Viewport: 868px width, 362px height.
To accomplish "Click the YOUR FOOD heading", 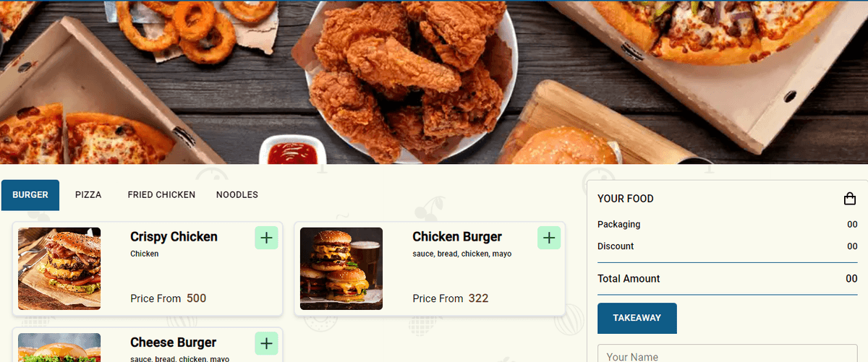I will coord(626,199).
